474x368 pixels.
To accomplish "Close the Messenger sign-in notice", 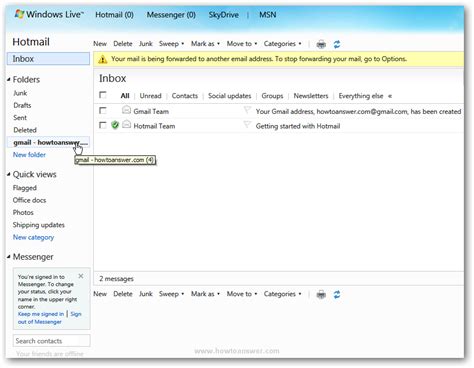I will (81, 276).
